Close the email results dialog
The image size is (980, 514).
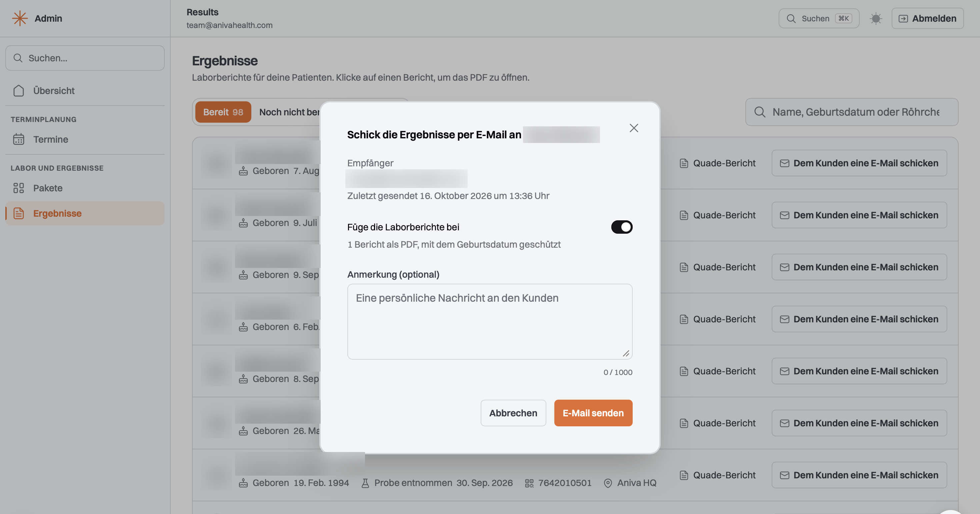633,128
